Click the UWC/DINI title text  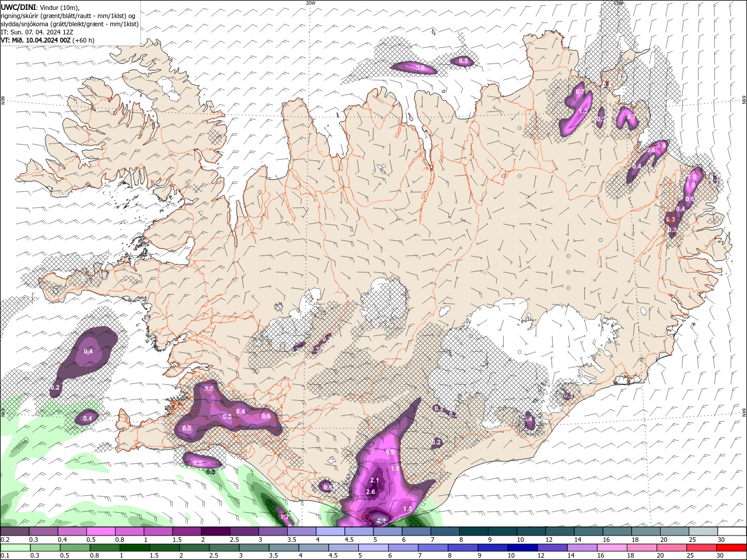click(18, 6)
